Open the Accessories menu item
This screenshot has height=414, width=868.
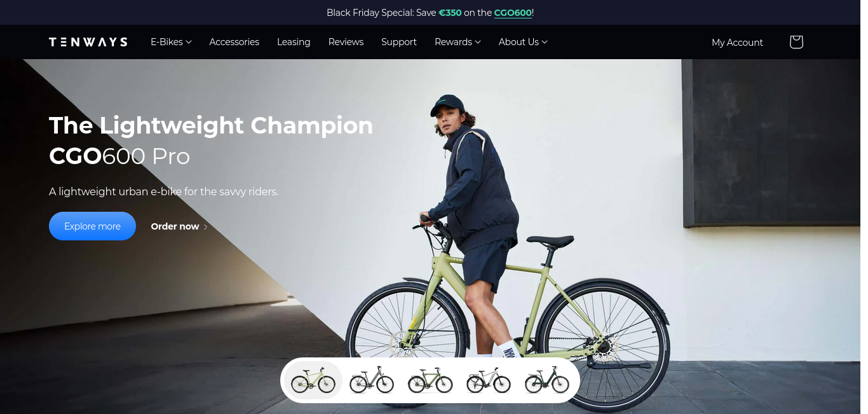[234, 42]
